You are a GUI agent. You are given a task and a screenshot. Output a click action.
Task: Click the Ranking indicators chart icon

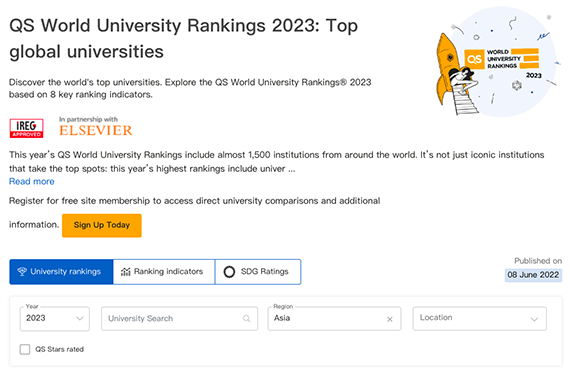click(x=125, y=271)
